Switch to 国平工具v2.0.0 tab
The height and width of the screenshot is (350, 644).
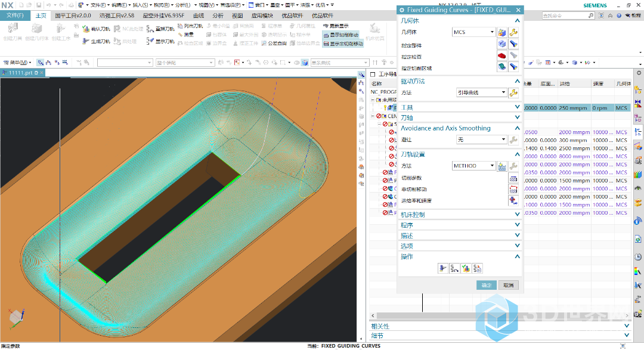pyautogui.click(x=73, y=16)
